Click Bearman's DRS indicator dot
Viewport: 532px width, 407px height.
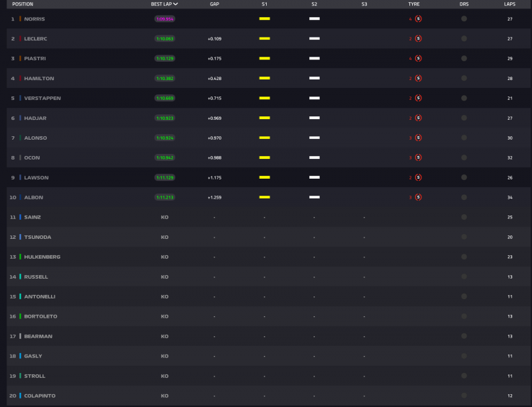[x=464, y=336]
